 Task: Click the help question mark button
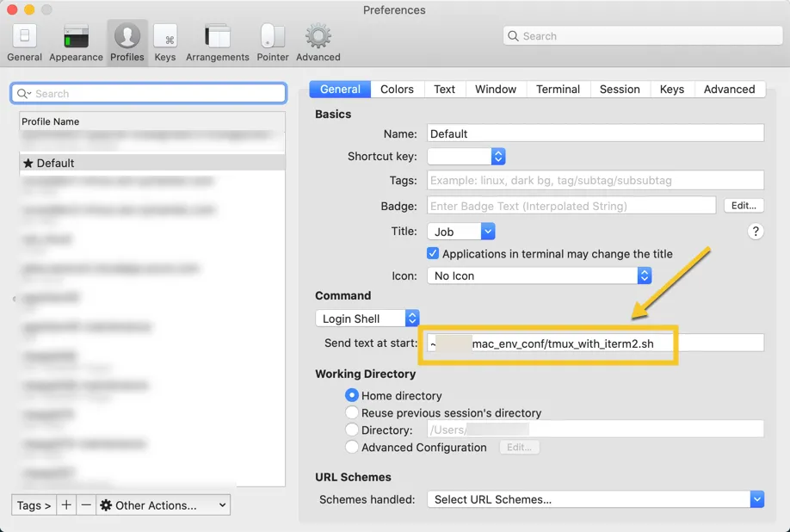(756, 232)
